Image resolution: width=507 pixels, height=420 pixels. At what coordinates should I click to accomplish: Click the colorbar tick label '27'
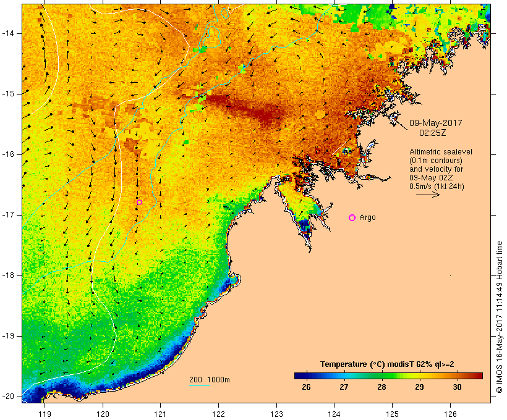pos(344,387)
